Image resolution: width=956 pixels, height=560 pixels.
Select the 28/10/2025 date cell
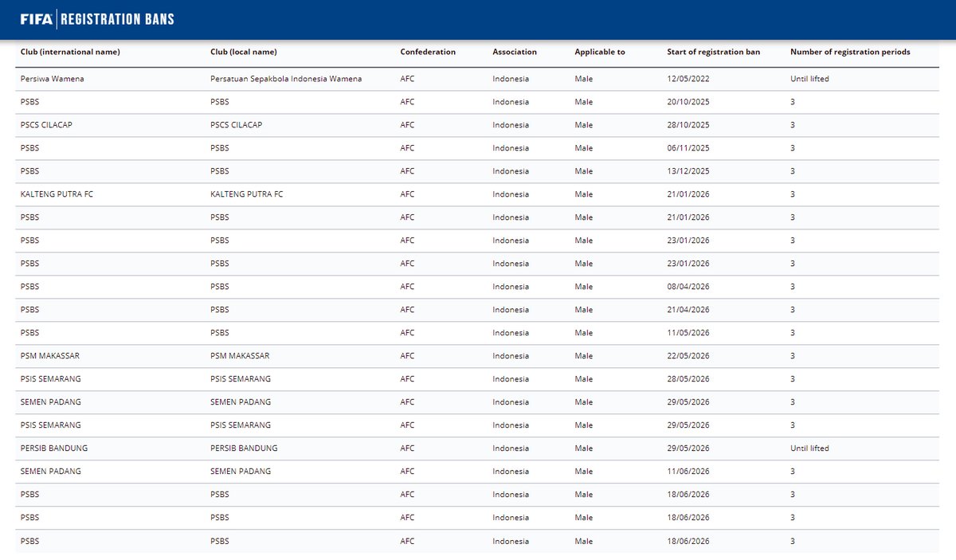[x=688, y=125]
